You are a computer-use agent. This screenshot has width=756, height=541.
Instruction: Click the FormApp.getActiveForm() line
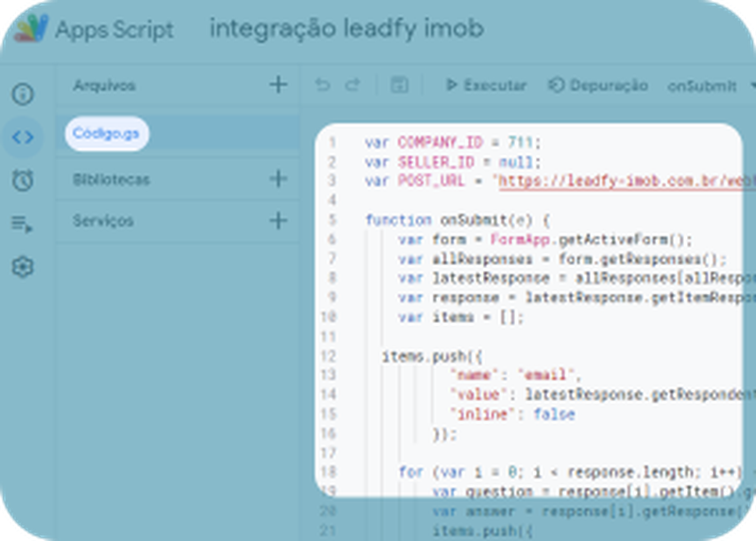coord(545,240)
